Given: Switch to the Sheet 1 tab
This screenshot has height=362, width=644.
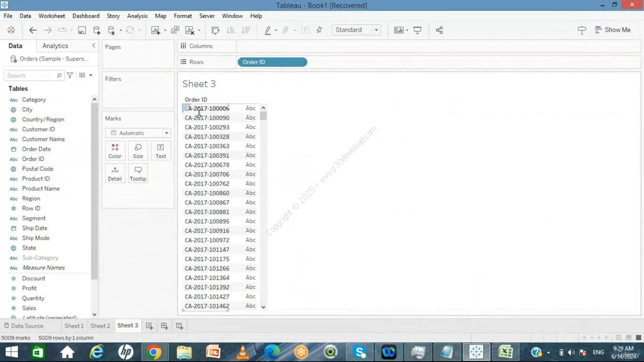Looking at the screenshot, I should click(74, 326).
